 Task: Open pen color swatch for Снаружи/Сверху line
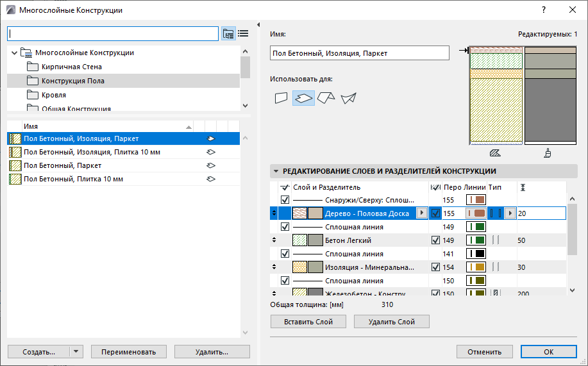[x=476, y=200]
